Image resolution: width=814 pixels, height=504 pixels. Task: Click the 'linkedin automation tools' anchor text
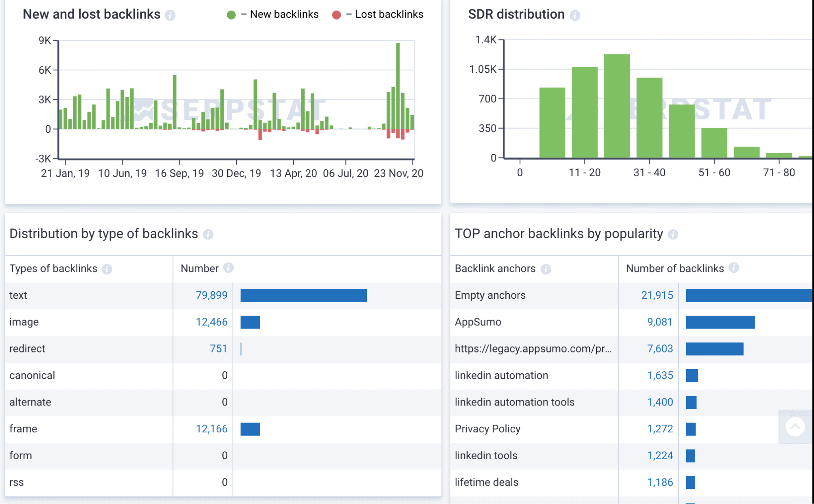click(x=514, y=402)
